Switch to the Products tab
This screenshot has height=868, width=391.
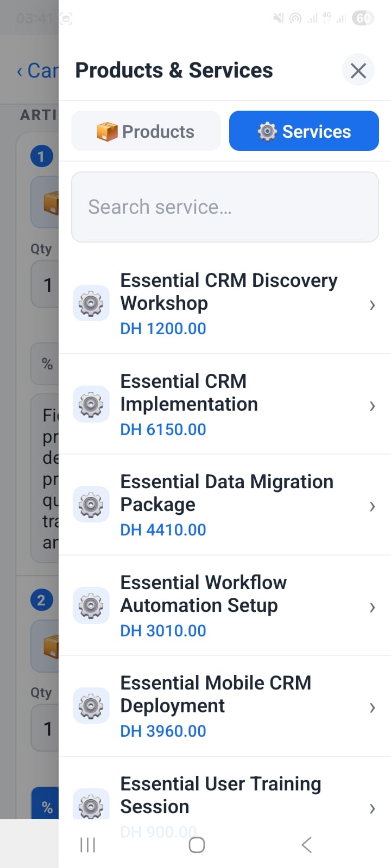tap(146, 131)
